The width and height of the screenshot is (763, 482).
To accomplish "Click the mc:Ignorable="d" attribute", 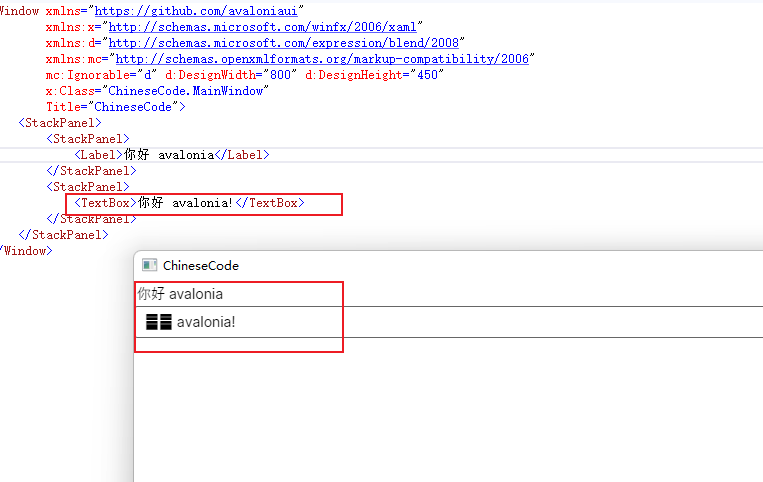I will click(x=101, y=75).
